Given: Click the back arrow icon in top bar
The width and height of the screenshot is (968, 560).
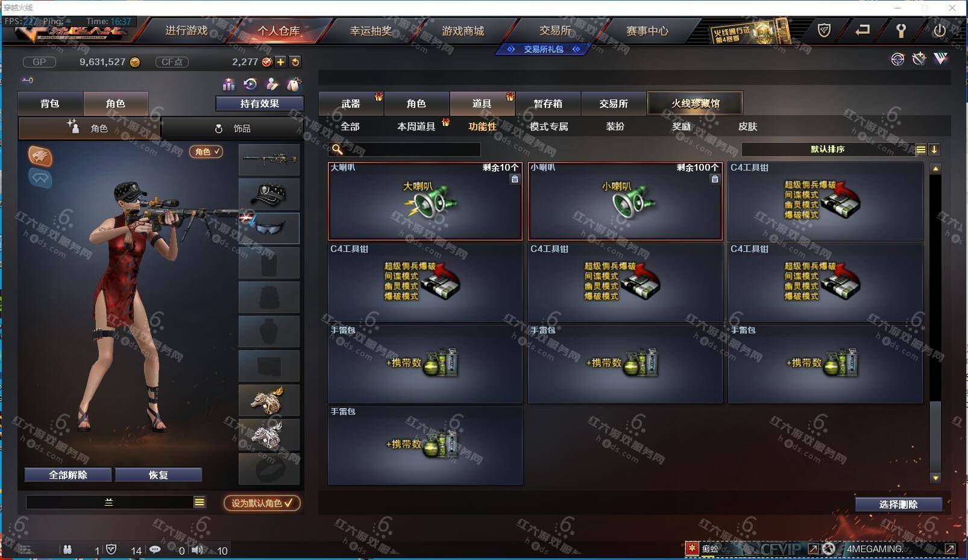Looking at the screenshot, I should click(x=863, y=30).
